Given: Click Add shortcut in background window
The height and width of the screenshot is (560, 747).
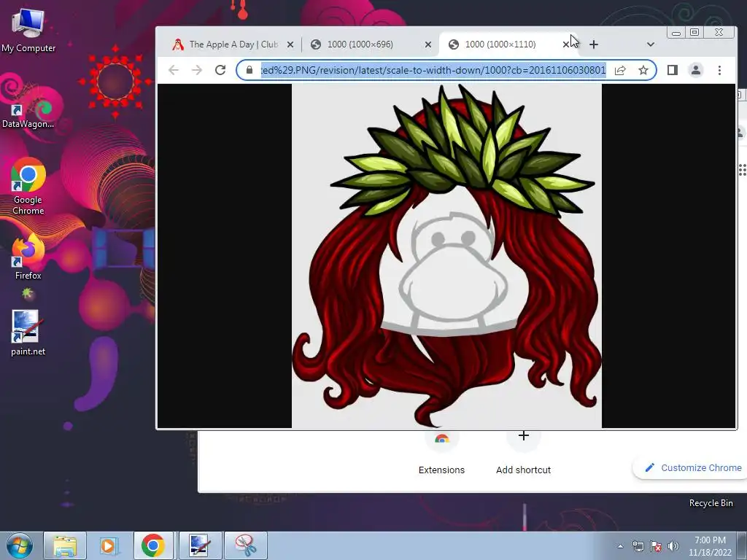Looking at the screenshot, I should point(523,452).
